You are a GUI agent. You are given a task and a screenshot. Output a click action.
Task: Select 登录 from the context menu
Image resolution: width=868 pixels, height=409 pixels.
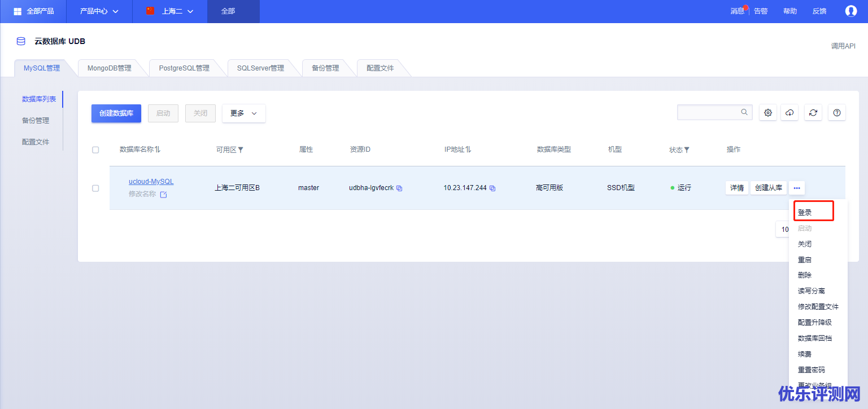[x=805, y=213]
